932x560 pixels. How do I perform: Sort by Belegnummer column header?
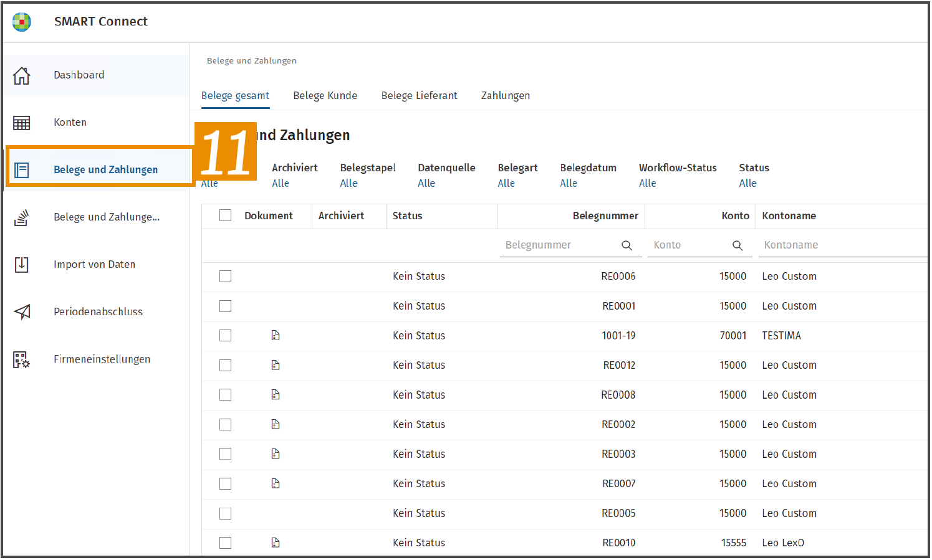[605, 216]
